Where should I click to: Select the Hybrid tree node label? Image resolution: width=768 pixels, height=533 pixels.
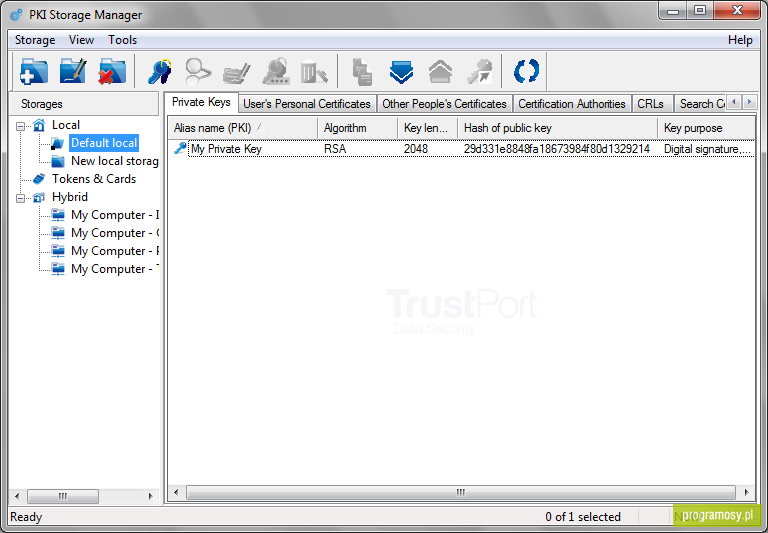coord(70,197)
